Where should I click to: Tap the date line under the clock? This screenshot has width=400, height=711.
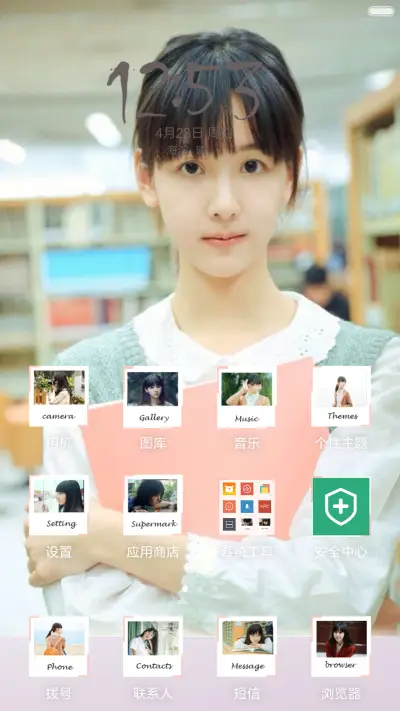click(x=194, y=133)
